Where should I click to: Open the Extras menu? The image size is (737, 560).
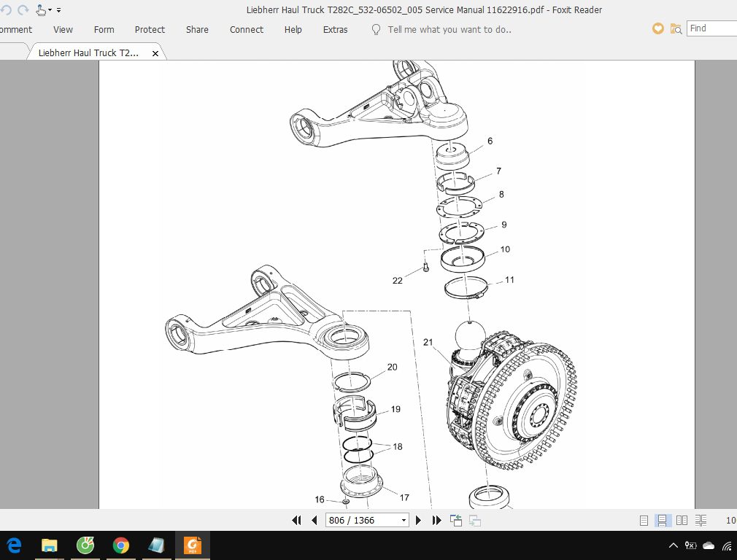(335, 30)
